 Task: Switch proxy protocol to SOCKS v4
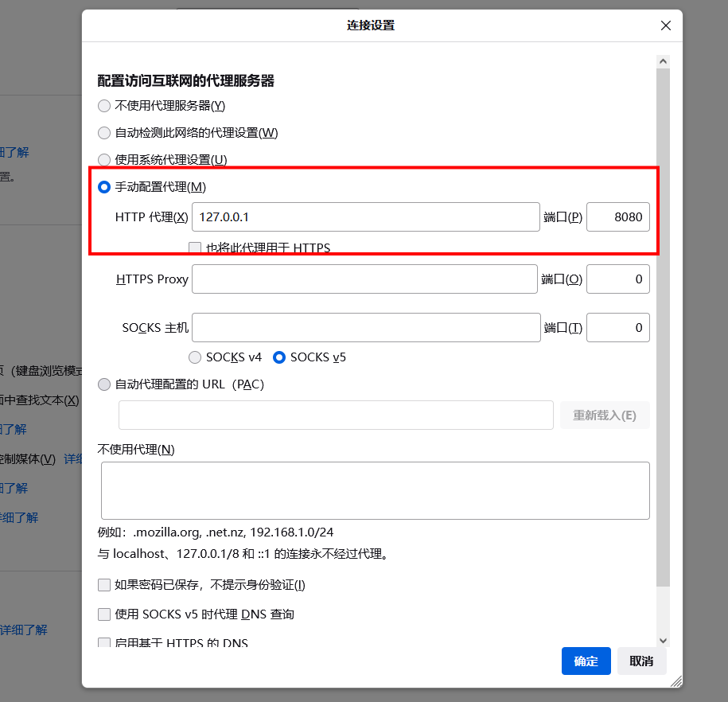195,357
